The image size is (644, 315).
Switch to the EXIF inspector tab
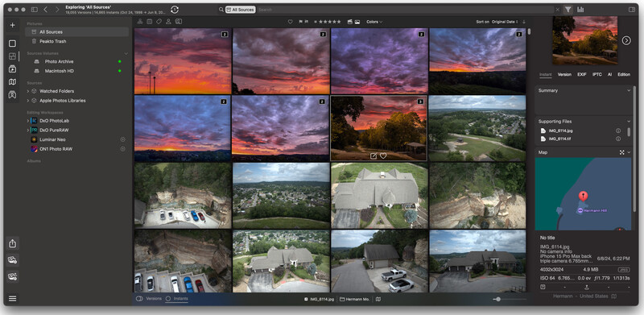point(581,74)
